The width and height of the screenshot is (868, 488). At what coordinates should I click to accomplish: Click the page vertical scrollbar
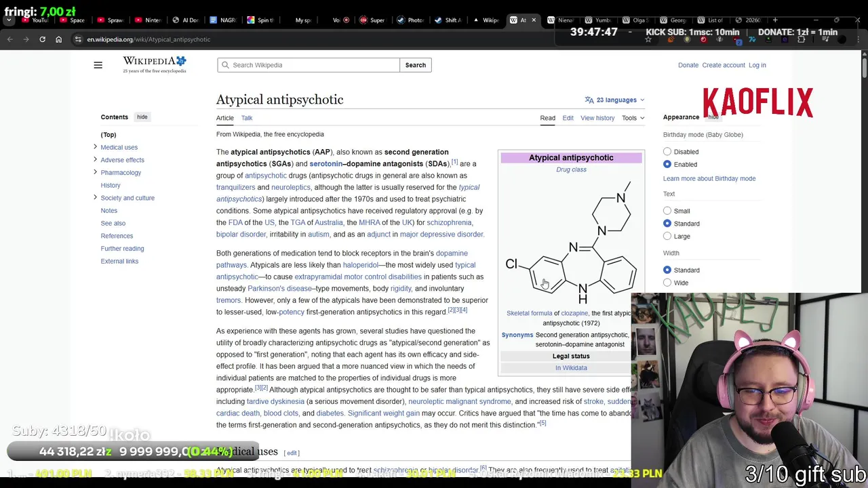coord(864,68)
